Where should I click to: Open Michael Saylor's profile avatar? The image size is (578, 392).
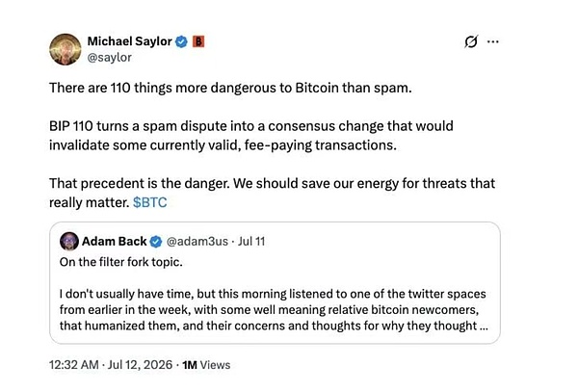(66, 49)
